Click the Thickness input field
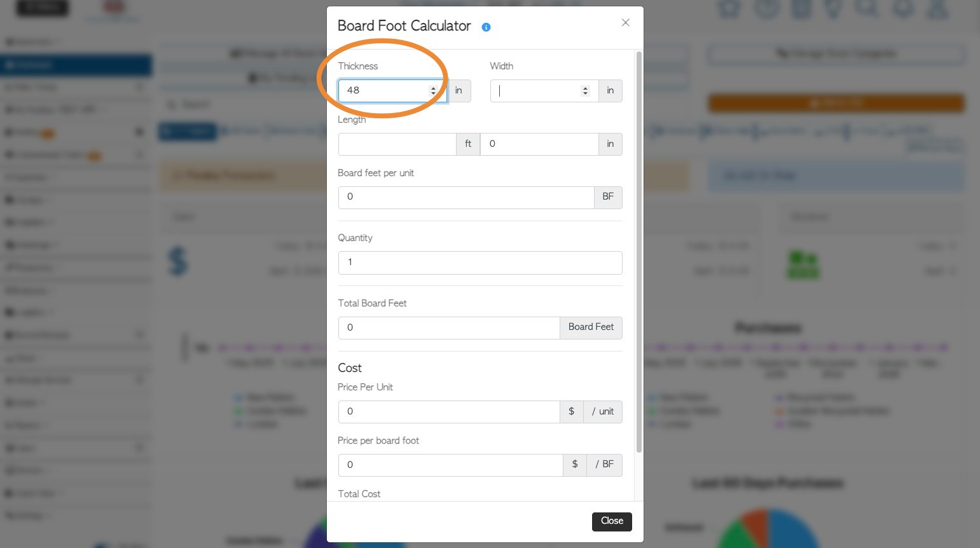This screenshot has width=980, height=548. pos(383,91)
